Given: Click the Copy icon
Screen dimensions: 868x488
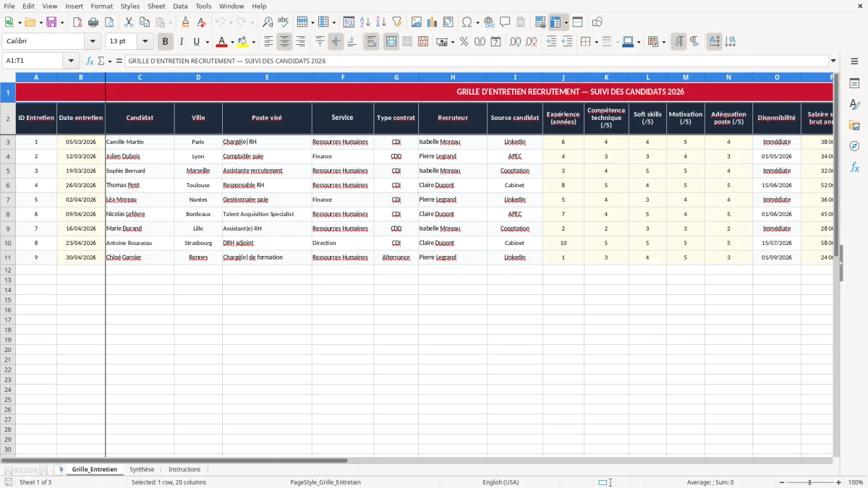Looking at the screenshot, I should pos(145,22).
